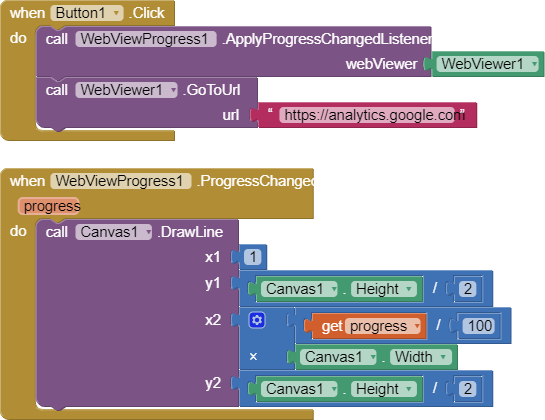Open the Height property dropdown in y1
The height and width of the screenshot is (420, 545).
click(x=384, y=289)
